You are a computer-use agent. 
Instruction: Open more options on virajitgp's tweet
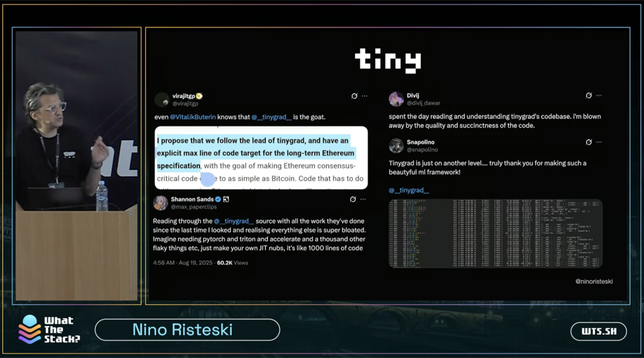[365, 96]
